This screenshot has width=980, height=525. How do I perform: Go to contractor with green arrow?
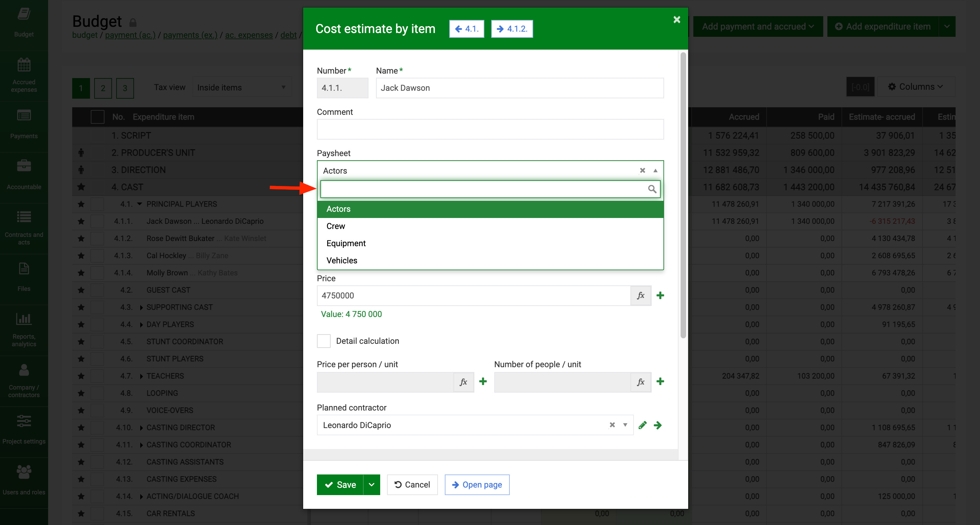tap(658, 425)
